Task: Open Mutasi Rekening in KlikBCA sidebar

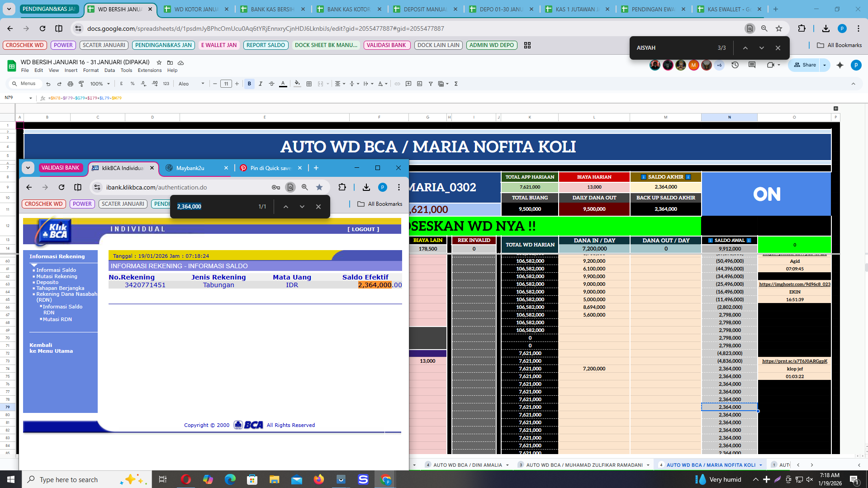Action: click(57, 276)
